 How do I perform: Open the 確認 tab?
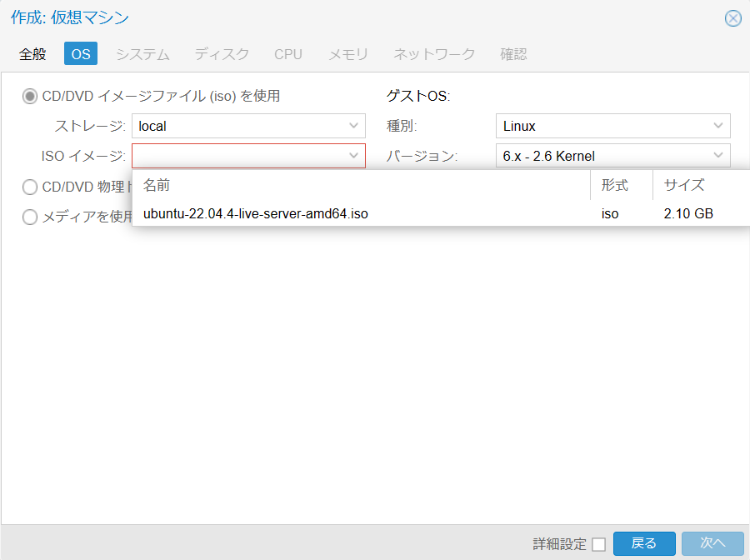click(513, 54)
